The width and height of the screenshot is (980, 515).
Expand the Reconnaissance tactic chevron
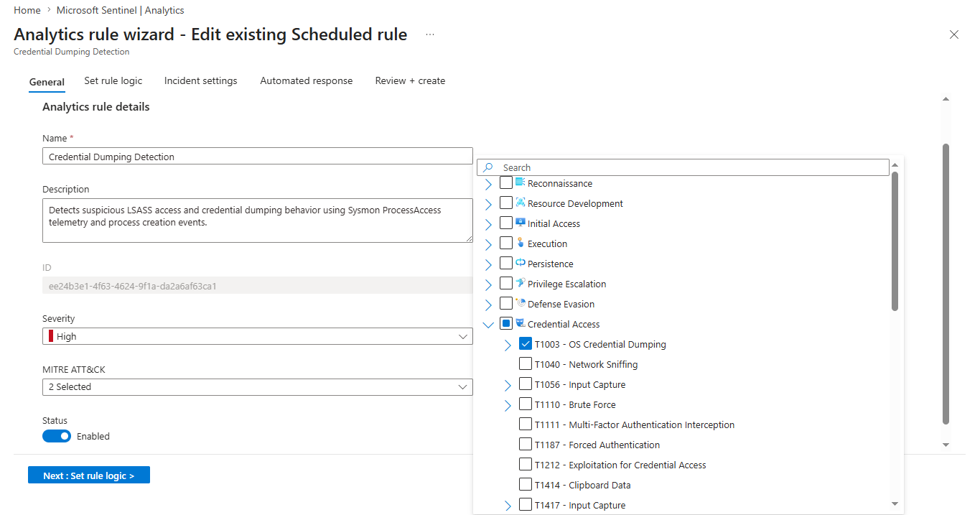click(x=489, y=184)
